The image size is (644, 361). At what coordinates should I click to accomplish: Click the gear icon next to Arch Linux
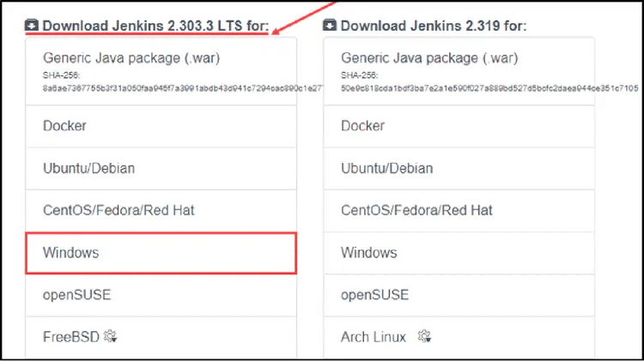coord(425,337)
